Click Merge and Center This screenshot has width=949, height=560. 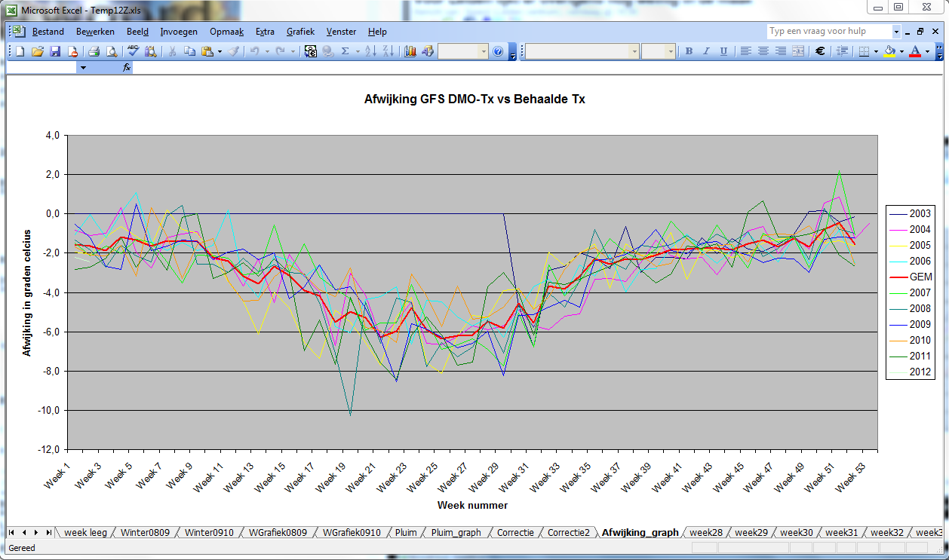[797, 51]
